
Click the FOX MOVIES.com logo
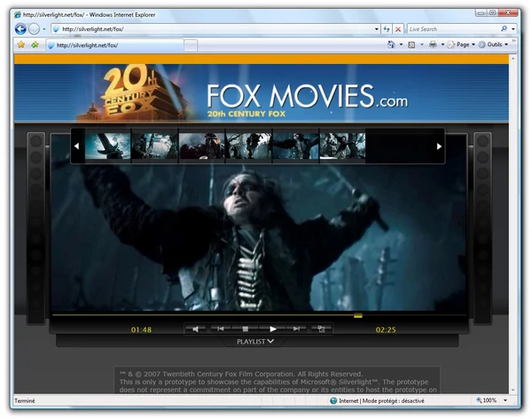[x=307, y=96]
